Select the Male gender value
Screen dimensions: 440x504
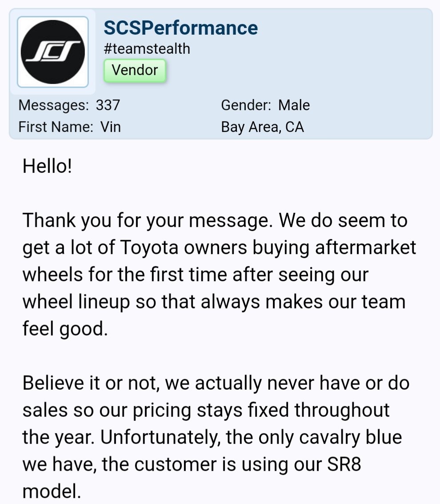click(294, 105)
